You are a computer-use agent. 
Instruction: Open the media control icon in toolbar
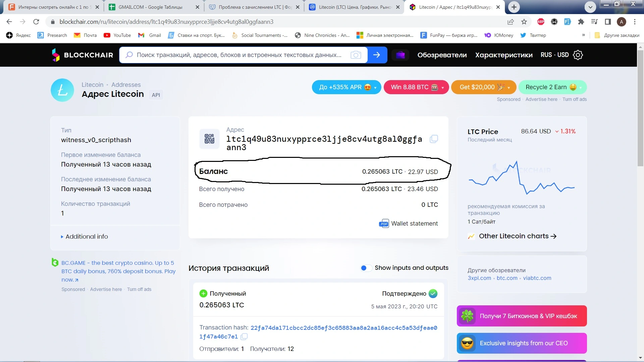(594, 22)
